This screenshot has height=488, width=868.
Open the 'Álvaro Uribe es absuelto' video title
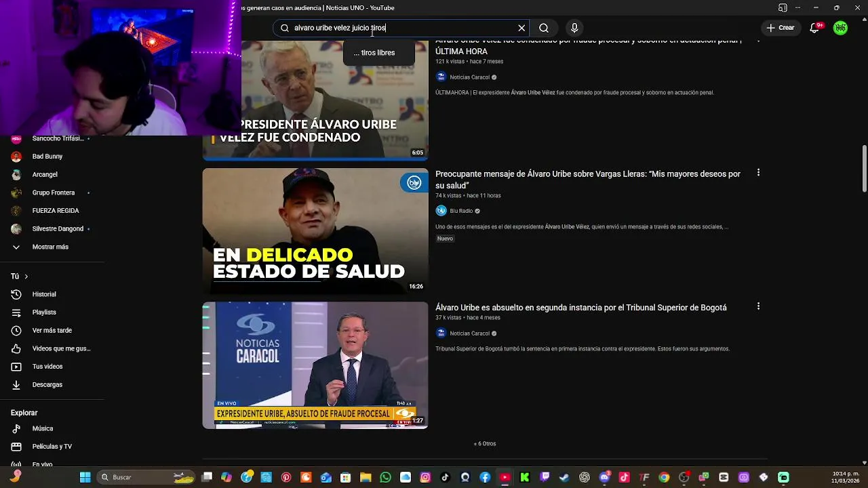[580, 308]
